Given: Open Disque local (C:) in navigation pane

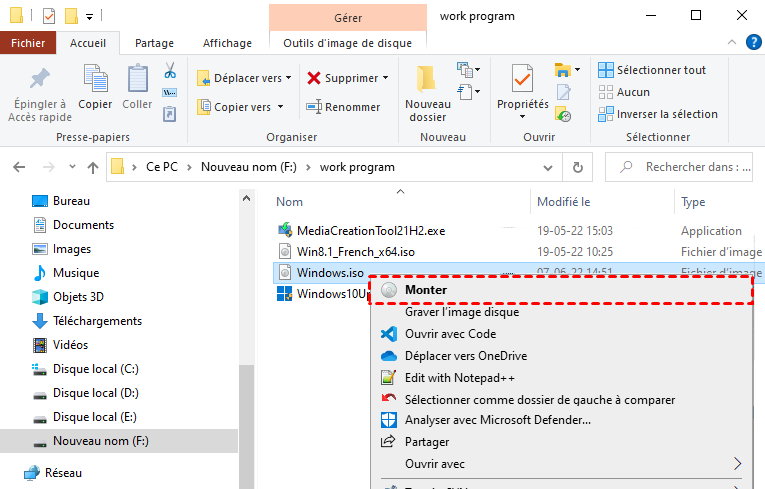Looking at the screenshot, I should pyautogui.click(x=96, y=369).
